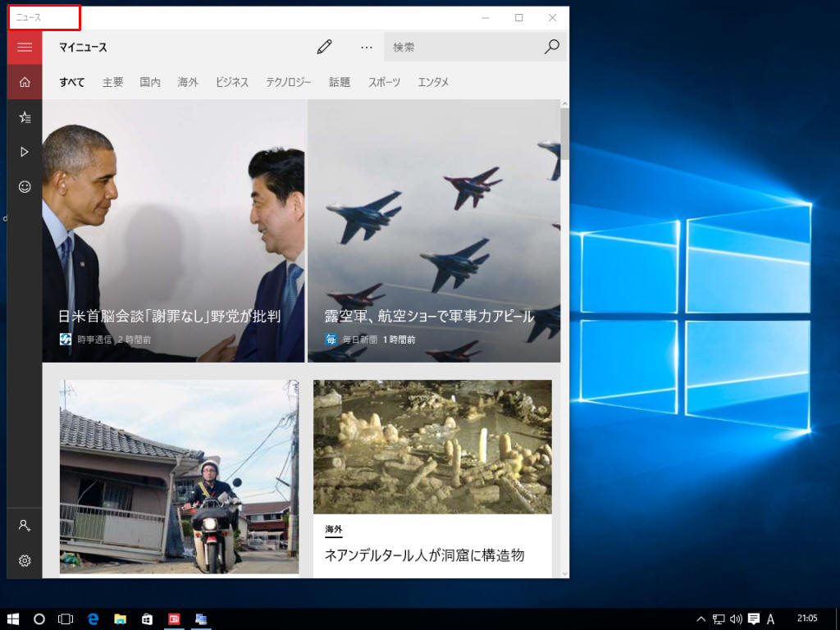Open the スポーツ tab
840x630 pixels.
point(384,82)
